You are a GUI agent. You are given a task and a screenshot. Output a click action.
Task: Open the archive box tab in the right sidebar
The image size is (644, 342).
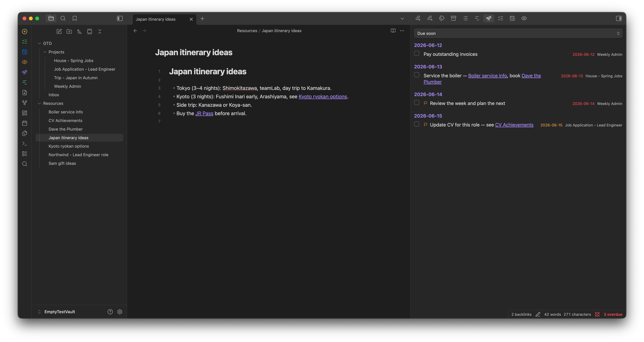click(454, 18)
